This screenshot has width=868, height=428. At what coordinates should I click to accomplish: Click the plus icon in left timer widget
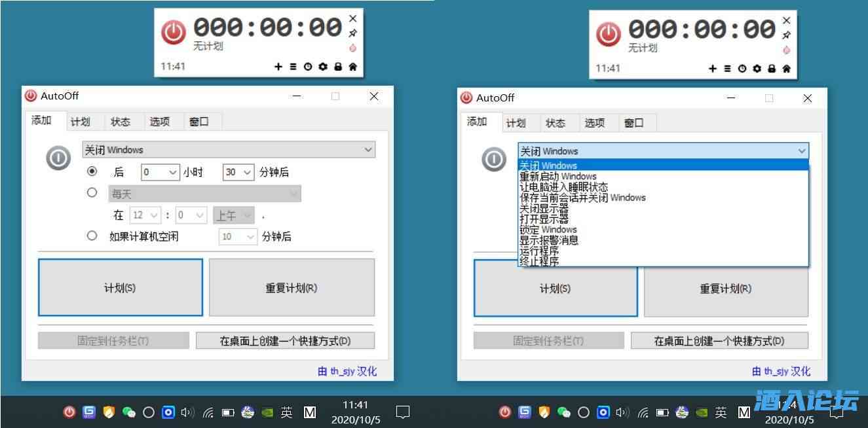278,67
